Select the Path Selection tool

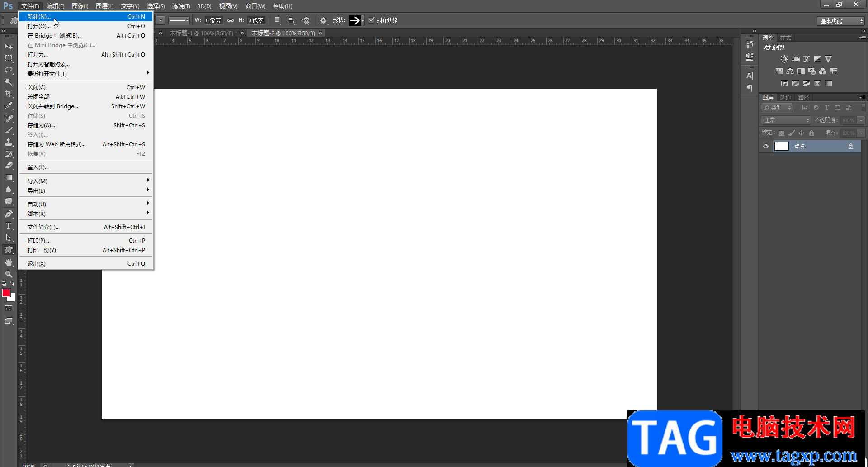click(9, 238)
